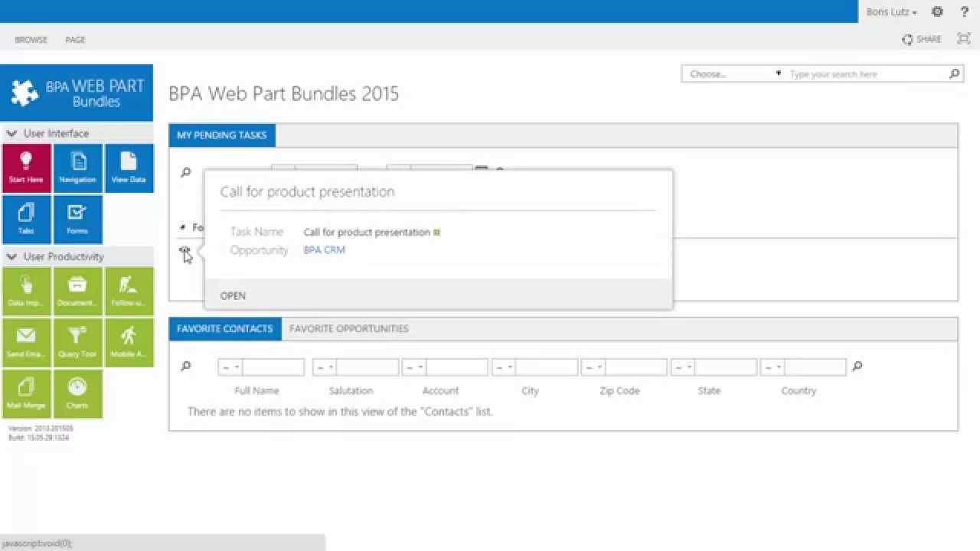Click the Zip Code column header
Image resolution: width=980 pixels, height=551 pixels.
coord(619,391)
